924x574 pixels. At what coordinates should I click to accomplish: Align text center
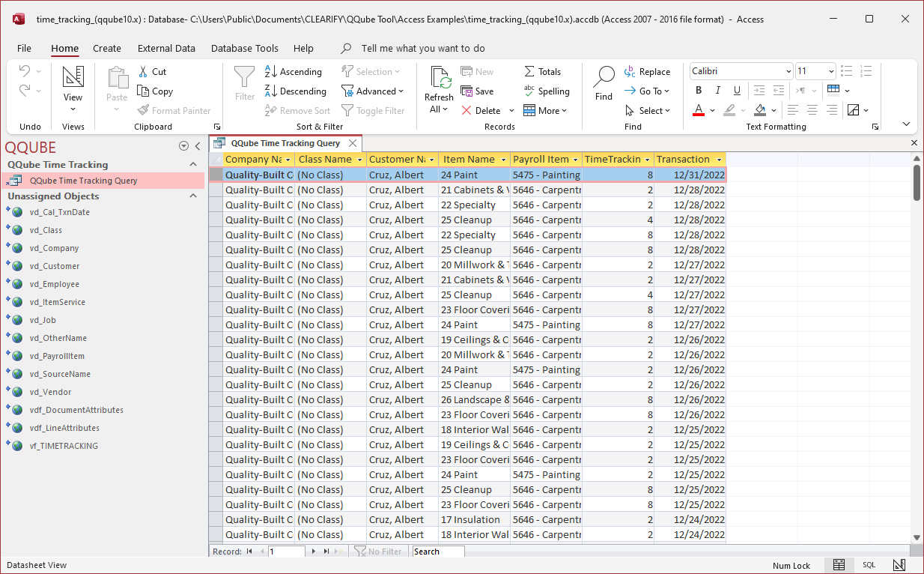(812, 110)
